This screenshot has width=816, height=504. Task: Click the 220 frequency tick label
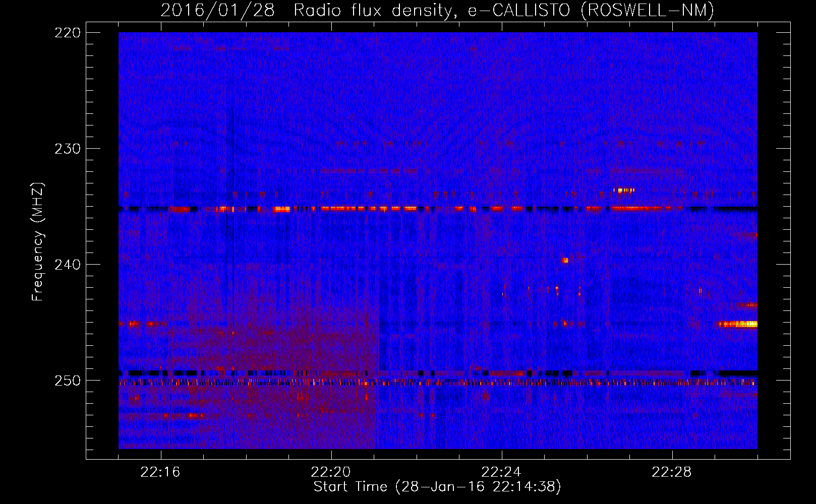tap(68, 33)
